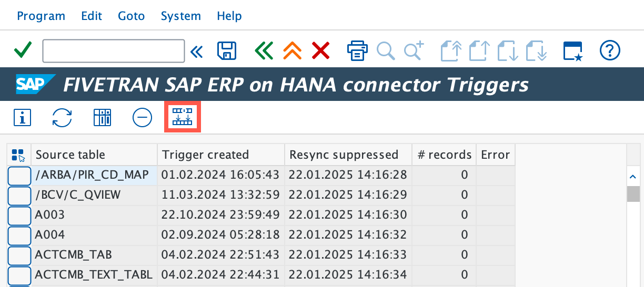
Task: Click the ACTCMB_TAB cell
Action: pyautogui.click(x=95, y=255)
